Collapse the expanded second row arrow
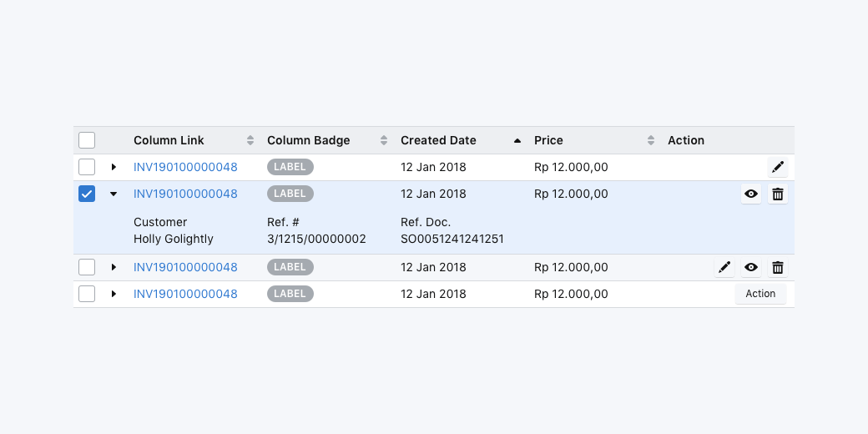This screenshot has height=434, width=868. 114,194
